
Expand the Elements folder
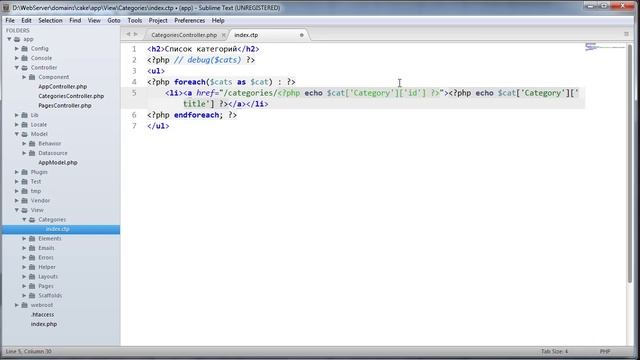coord(24,238)
